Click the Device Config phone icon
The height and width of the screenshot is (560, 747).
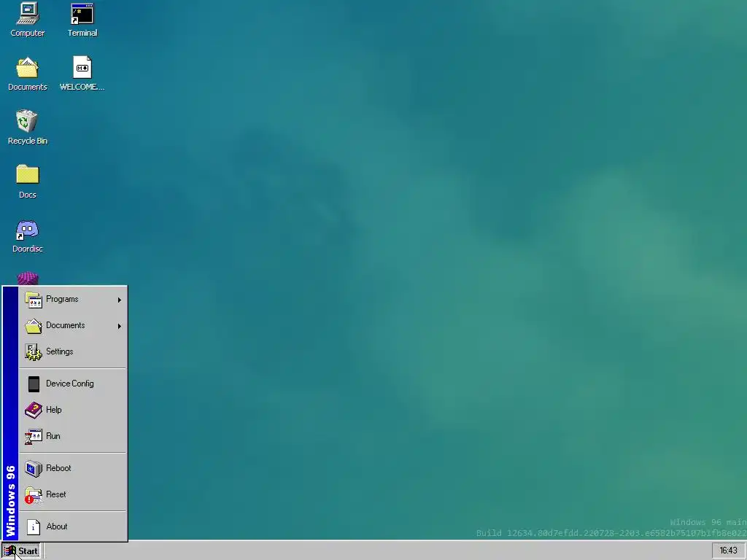click(34, 384)
